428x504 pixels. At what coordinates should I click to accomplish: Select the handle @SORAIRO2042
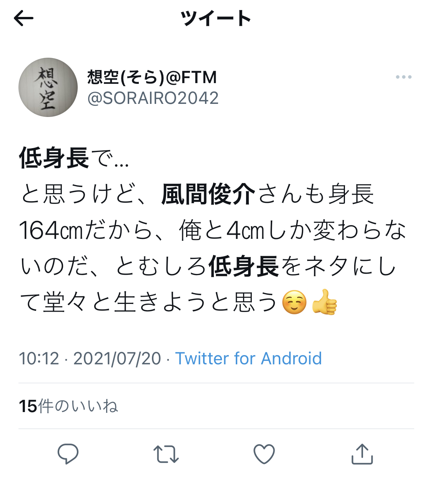click(x=153, y=98)
